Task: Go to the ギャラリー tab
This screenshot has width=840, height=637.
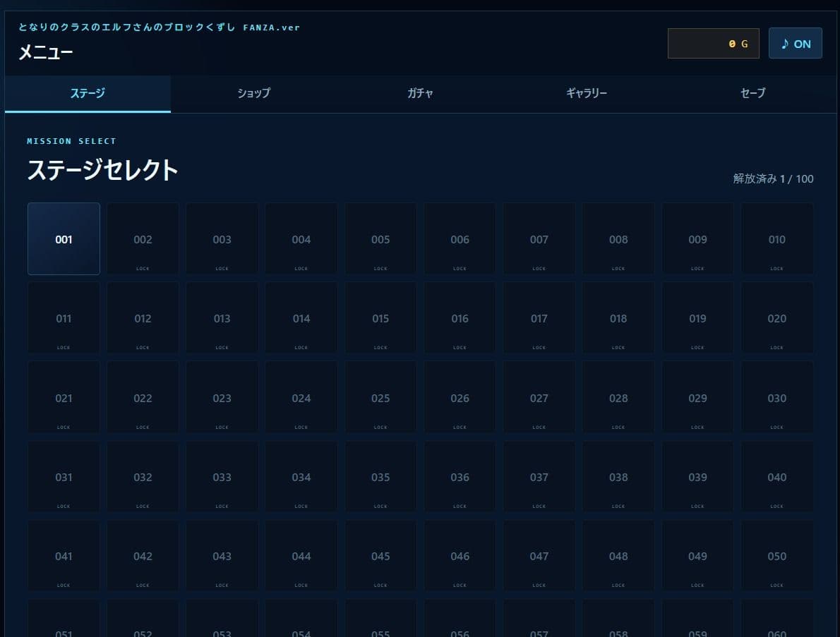Action: [587, 94]
